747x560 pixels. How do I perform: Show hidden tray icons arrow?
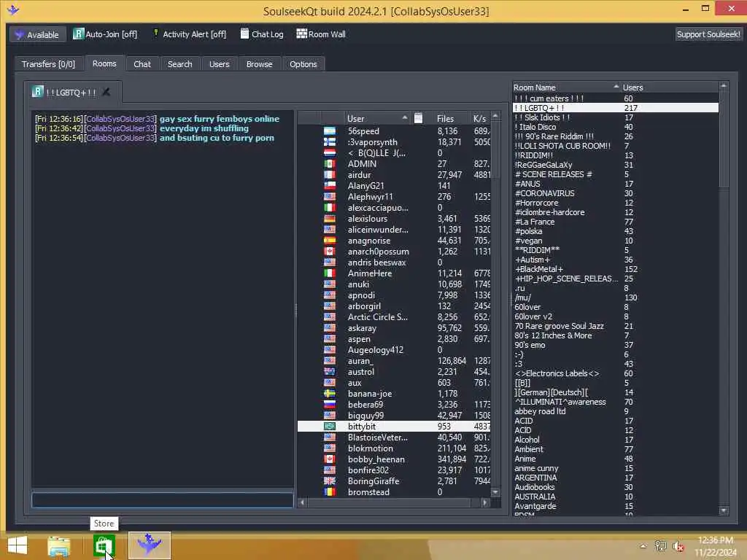click(643, 546)
